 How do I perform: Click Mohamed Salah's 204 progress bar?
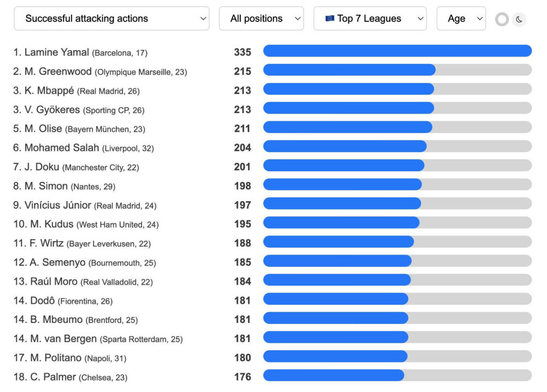[x=397, y=147]
